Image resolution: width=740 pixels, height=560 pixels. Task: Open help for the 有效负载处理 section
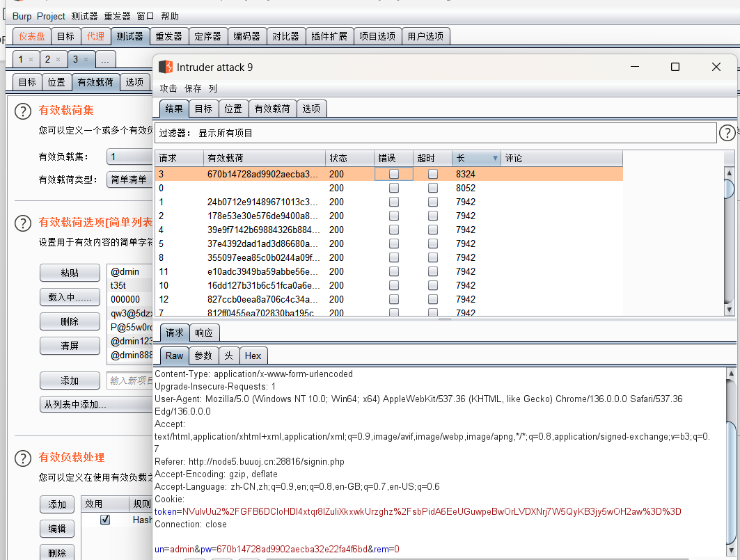(x=23, y=458)
